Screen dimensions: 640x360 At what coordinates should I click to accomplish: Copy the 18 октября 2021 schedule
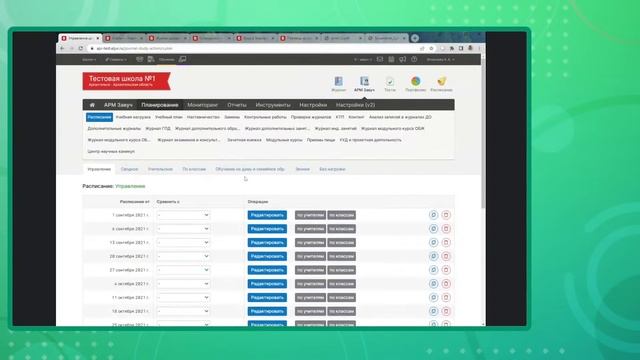click(433, 311)
